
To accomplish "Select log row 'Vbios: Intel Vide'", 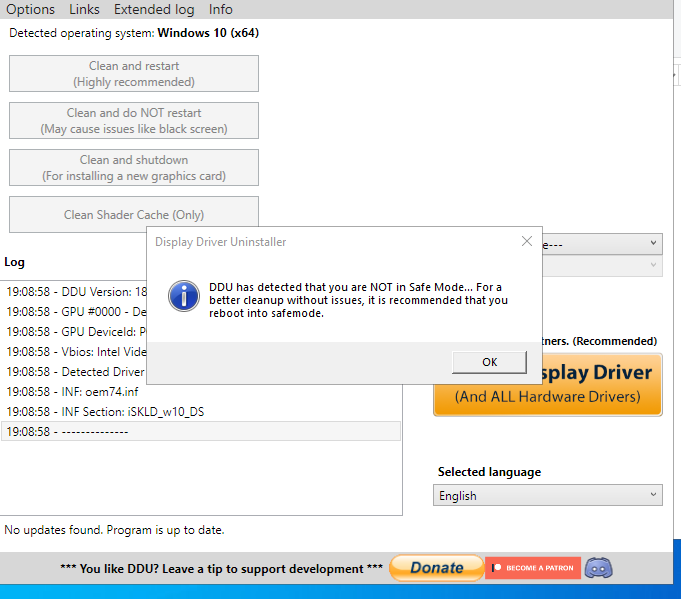I will (x=75, y=352).
